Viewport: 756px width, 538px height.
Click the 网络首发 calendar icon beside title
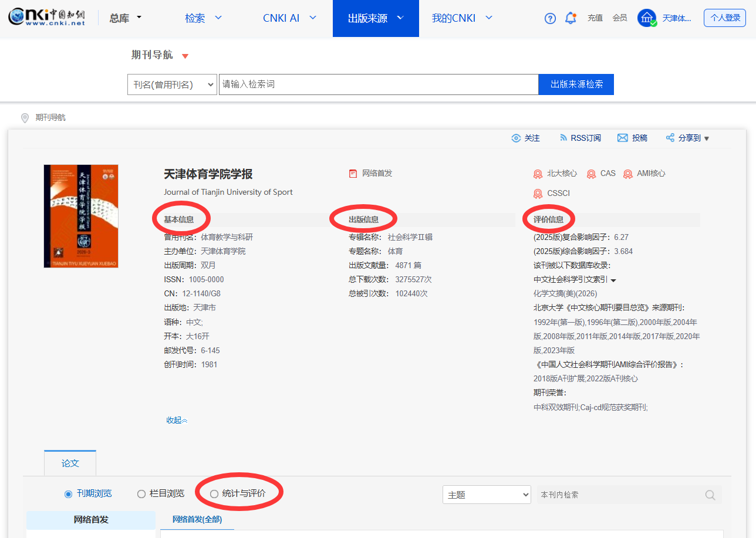point(353,174)
